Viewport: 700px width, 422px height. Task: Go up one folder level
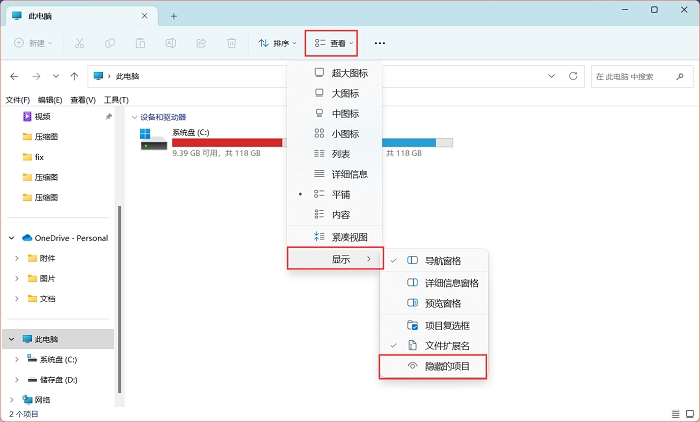point(74,76)
